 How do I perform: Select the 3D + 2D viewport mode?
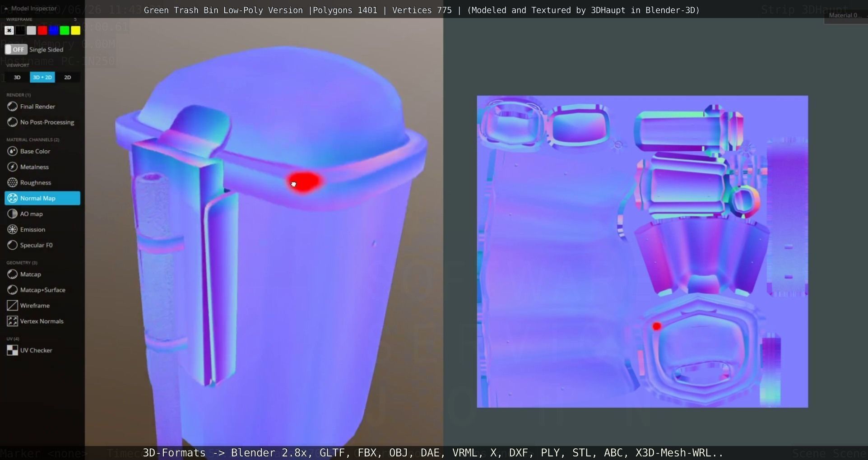(x=42, y=77)
